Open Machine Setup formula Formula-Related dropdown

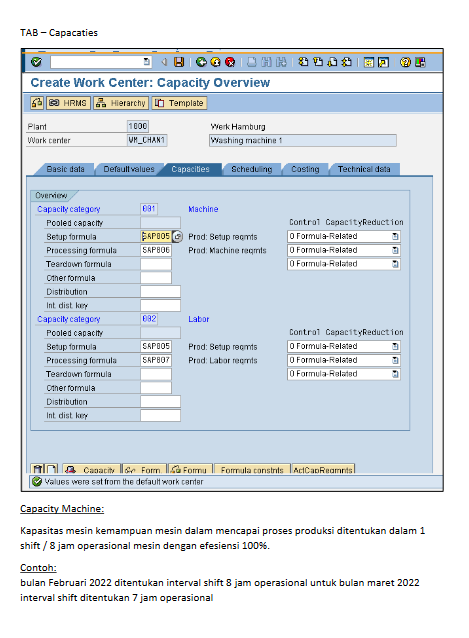pyautogui.click(x=395, y=236)
